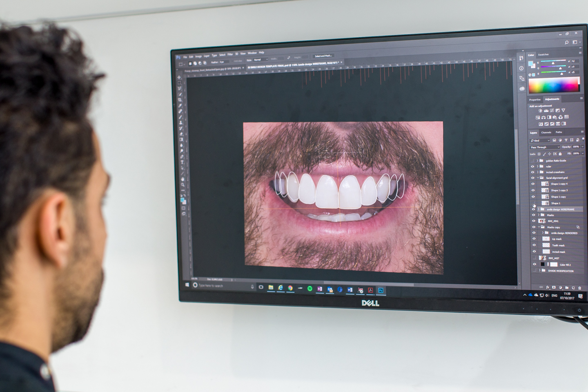Switch to the Properties tab
This screenshot has height=392, width=588.
coord(535,100)
